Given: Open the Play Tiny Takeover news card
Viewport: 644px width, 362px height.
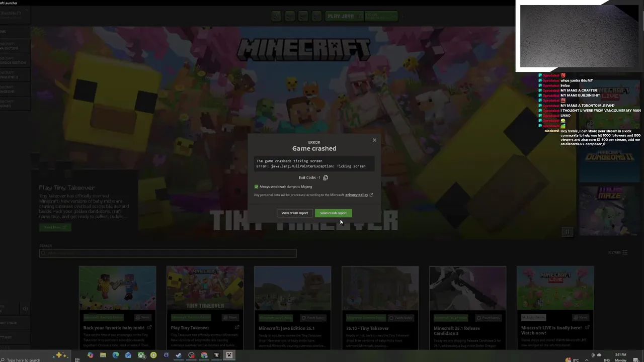Looking at the screenshot, I should [205, 308].
